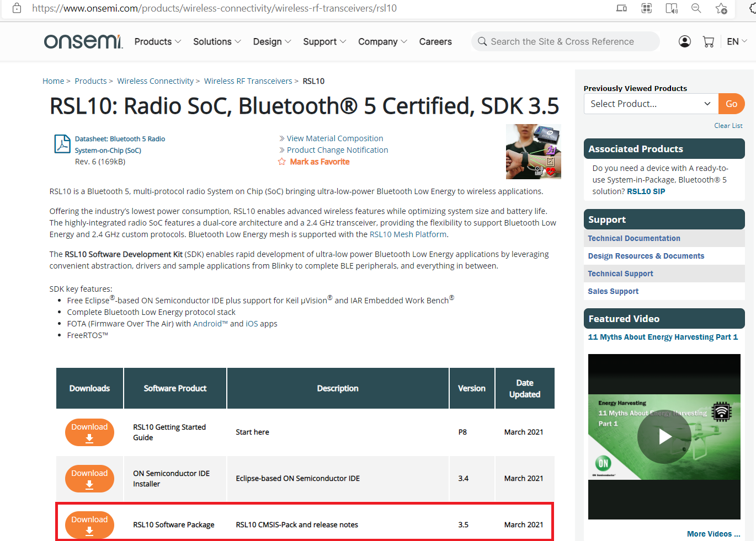Open the RSL10 product image thumbnail
This screenshot has height=541, width=756.
pyautogui.click(x=533, y=151)
